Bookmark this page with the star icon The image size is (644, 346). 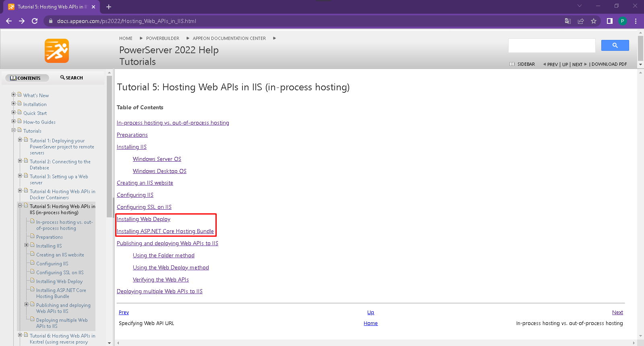click(593, 21)
